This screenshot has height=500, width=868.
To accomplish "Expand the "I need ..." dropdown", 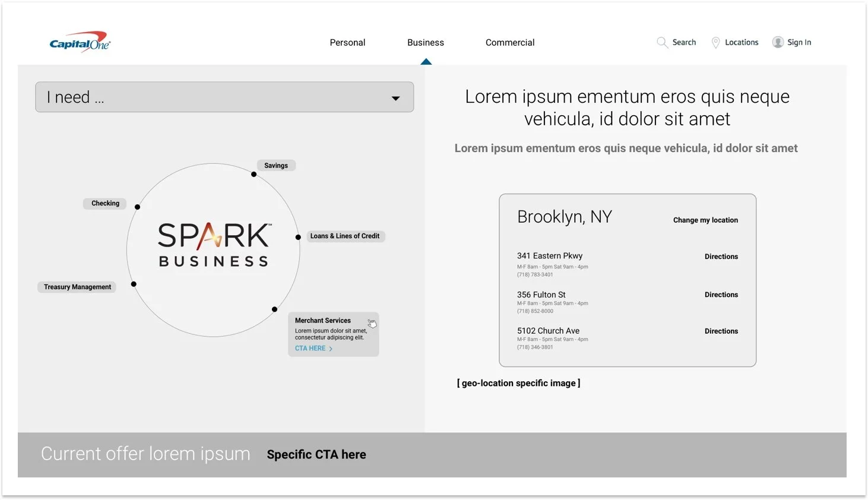I will click(224, 97).
